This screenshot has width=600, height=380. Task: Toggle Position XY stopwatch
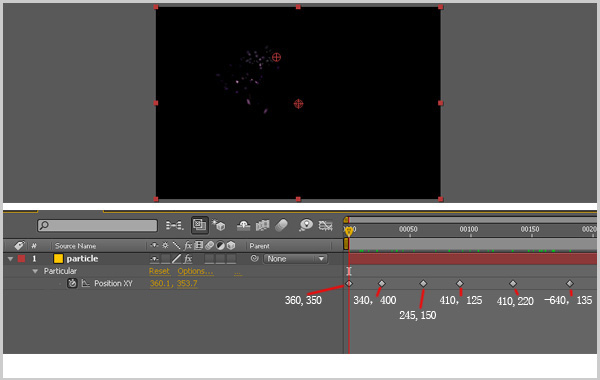click(x=72, y=284)
